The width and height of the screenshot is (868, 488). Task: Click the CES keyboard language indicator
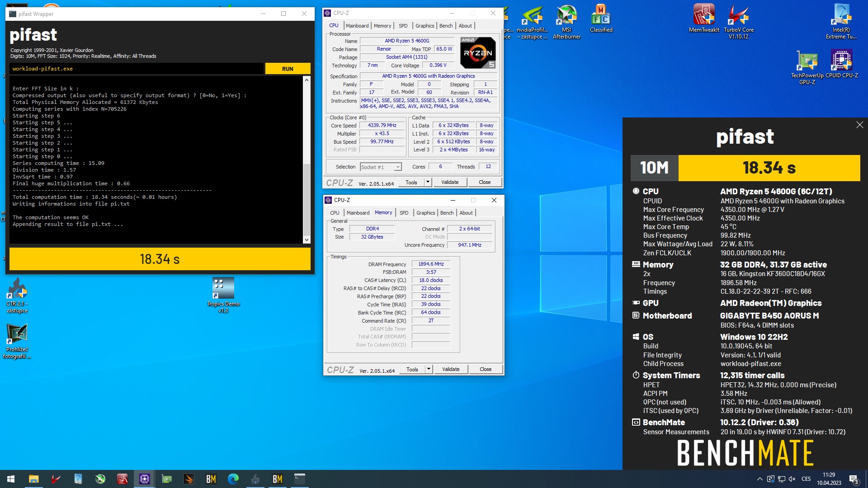point(806,479)
